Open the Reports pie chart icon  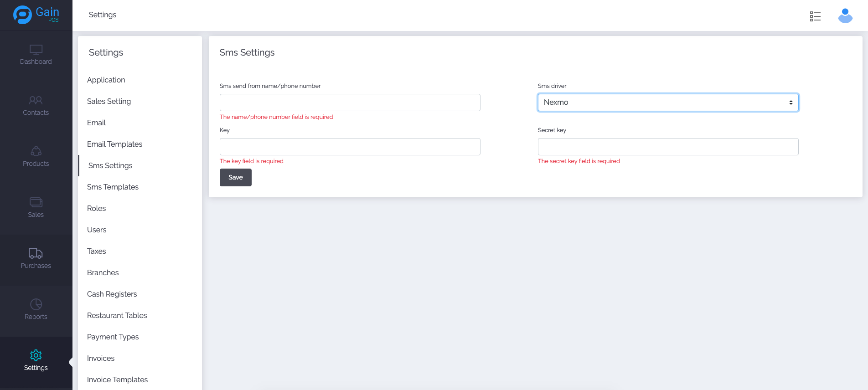click(x=36, y=304)
